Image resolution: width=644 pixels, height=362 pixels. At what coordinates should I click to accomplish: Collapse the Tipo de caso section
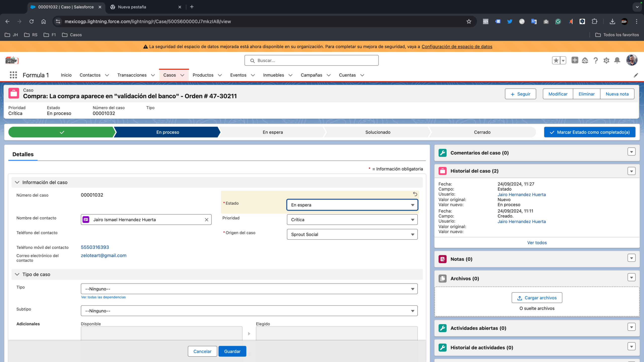pyautogui.click(x=17, y=274)
